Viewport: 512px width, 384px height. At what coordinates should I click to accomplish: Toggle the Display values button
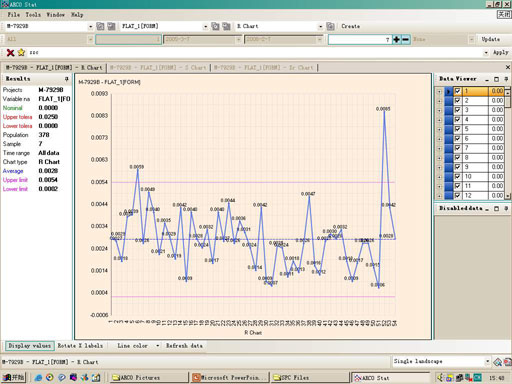tap(29, 346)
